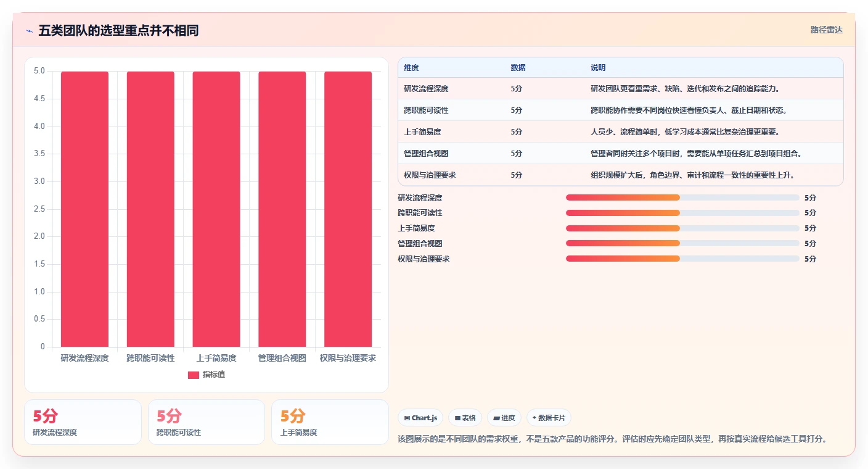Select the 管理组合视图 bar in the chart

(x=282, y=209)
